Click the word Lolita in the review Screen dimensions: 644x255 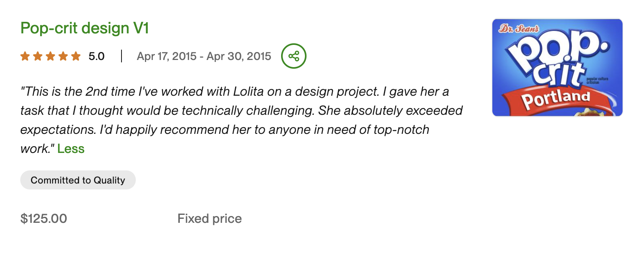[248, 92]
